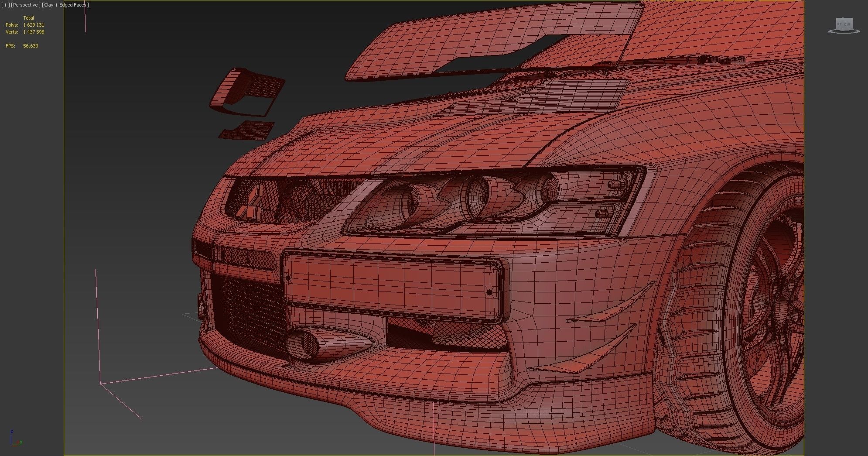Open the Clay + Edged Faces shading menu
868x456 pixels.
[x=65, y=5]
